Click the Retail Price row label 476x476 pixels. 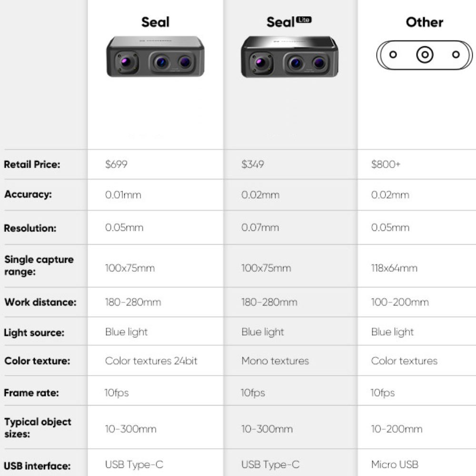click(x=32, y=165)
